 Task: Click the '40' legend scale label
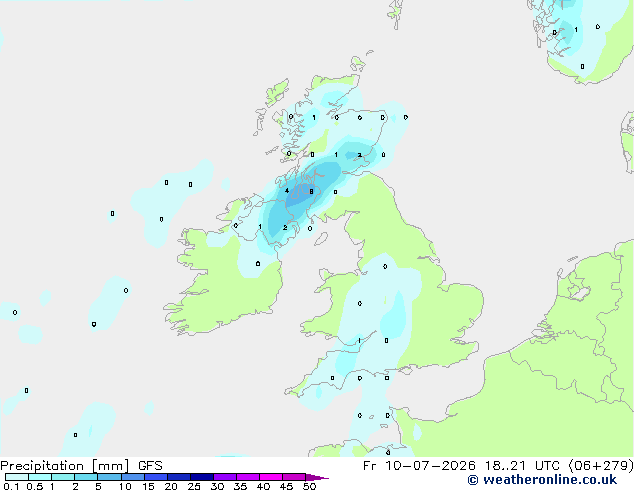coord(263,486)
